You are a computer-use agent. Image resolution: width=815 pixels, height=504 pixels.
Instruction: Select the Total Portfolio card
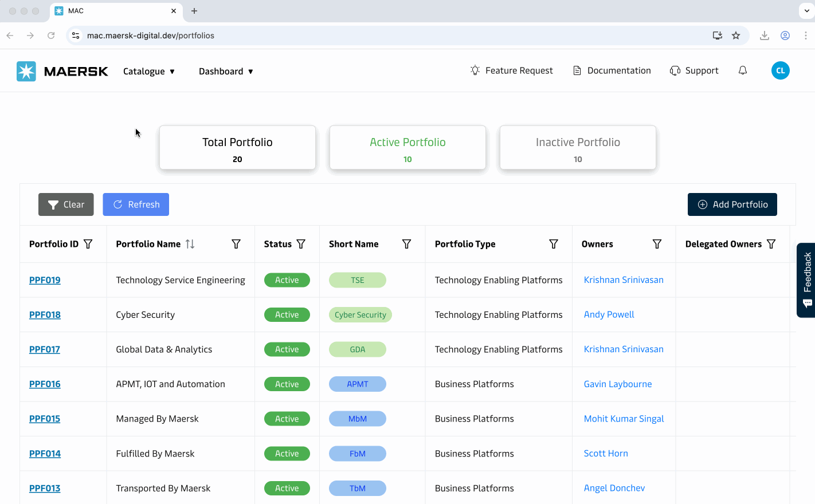[x=237, y=148]
